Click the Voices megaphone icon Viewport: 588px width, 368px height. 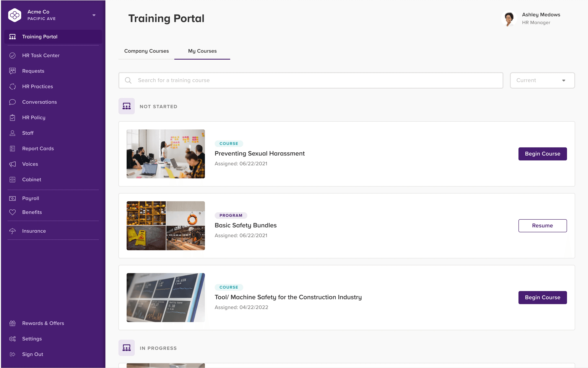pyautogui.click(x=12, y=164)
